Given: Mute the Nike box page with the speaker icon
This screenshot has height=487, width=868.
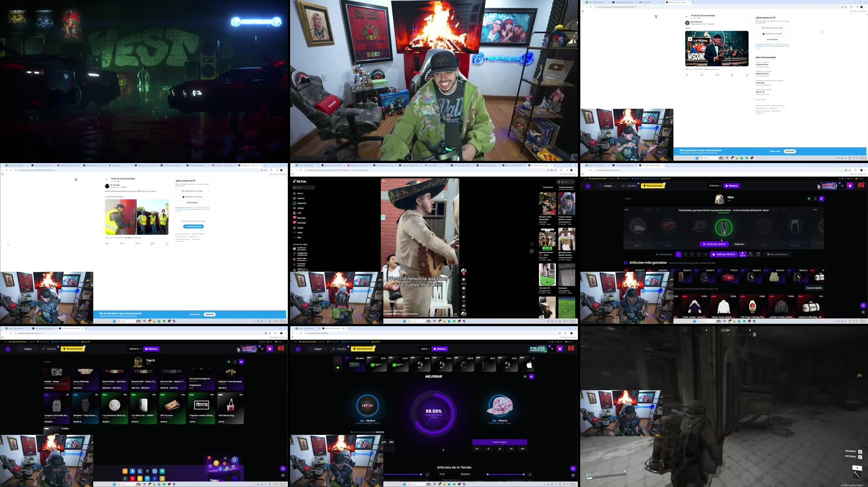Looking at the screenshot, I should point(821,198).
